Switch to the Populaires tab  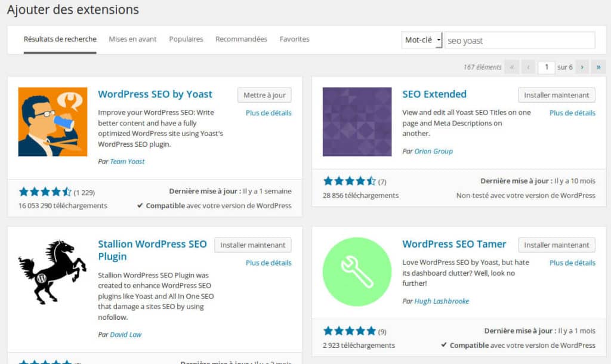[x=186, y=39]
